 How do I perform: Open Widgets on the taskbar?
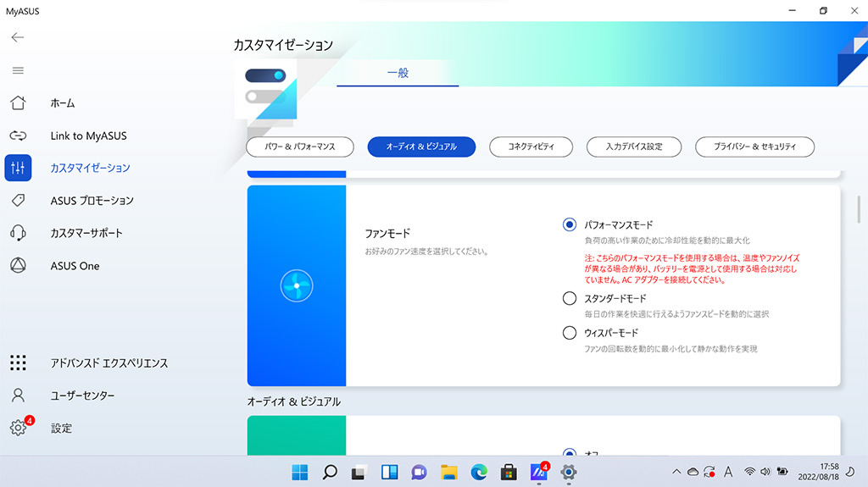click(x=389, y=472)
